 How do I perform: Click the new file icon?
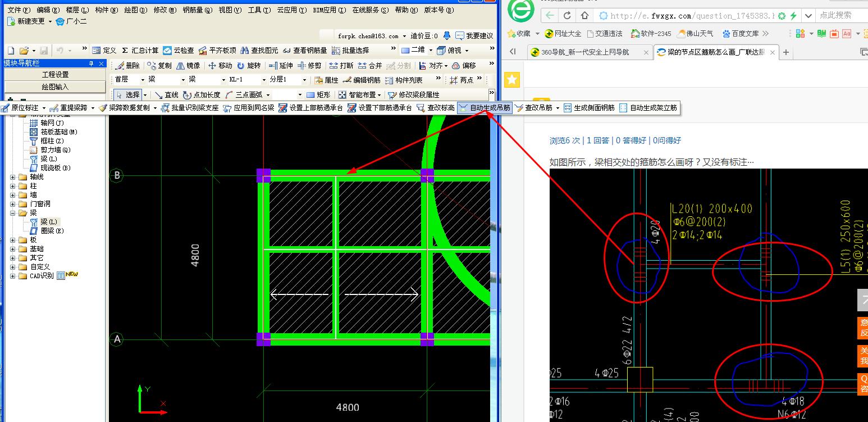pos(10,50)
